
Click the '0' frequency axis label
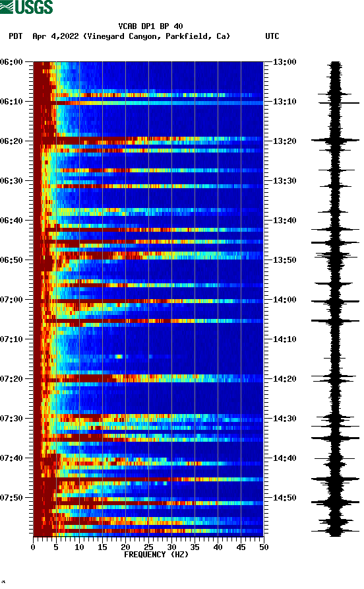click(x=34, y=547)
